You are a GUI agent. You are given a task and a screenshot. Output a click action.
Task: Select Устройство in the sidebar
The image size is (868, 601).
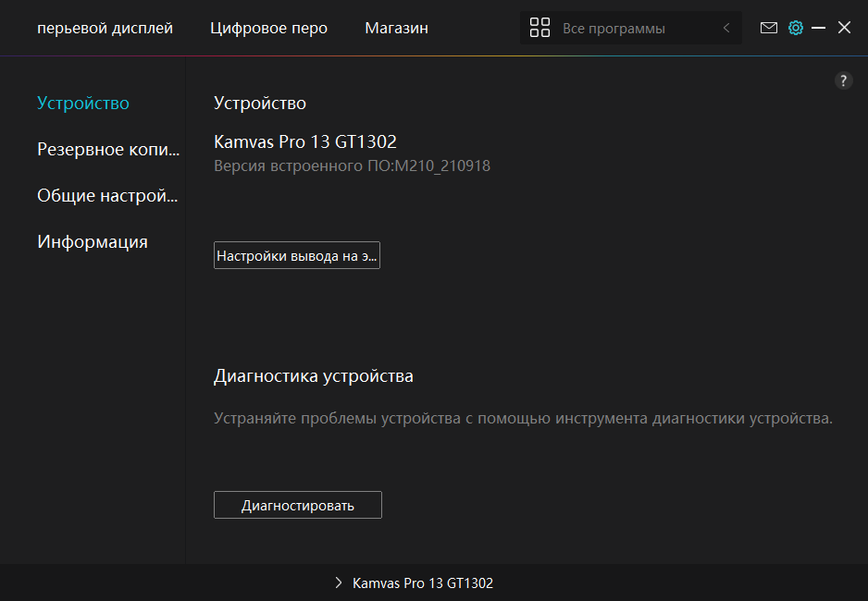(83, 103)
